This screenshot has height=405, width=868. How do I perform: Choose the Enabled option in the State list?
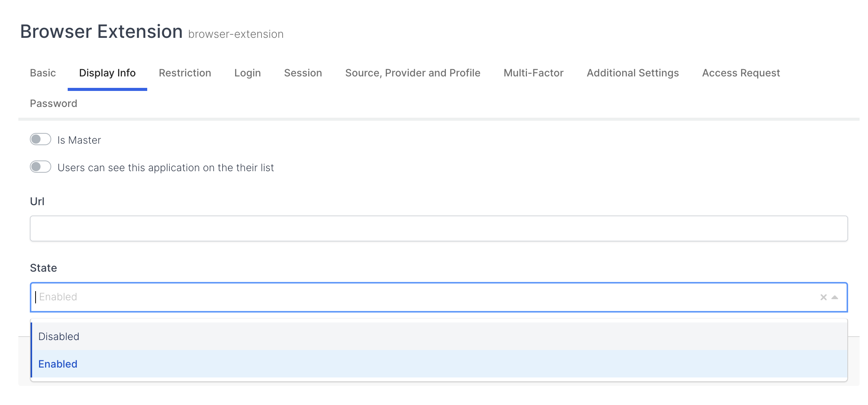tap(58, 364)
